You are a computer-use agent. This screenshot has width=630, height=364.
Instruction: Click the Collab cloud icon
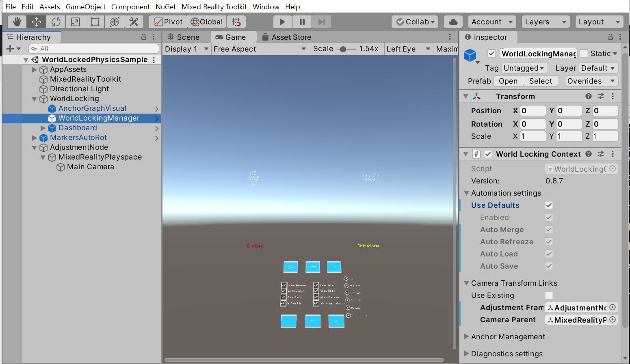[453, 22]
